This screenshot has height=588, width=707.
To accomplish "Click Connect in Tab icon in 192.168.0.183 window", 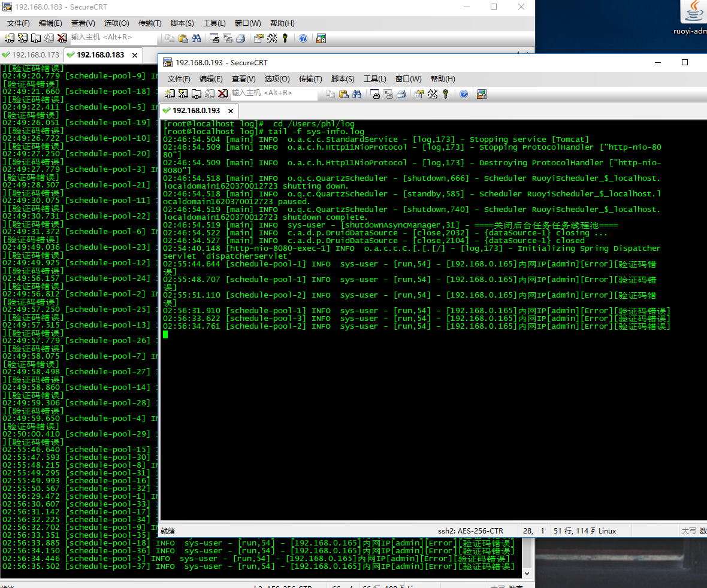I will (35, 38).
